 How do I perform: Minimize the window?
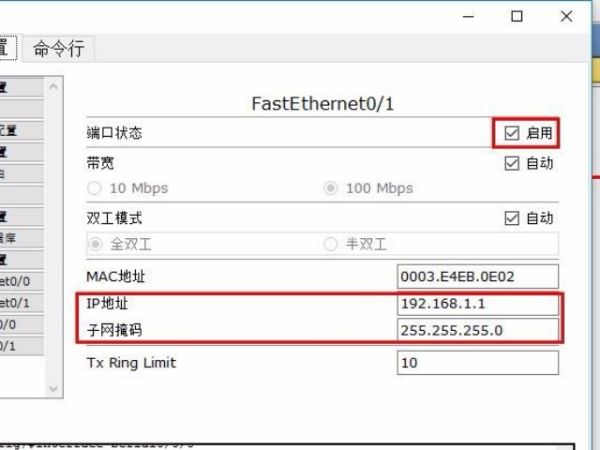click(x=468, y=16)
